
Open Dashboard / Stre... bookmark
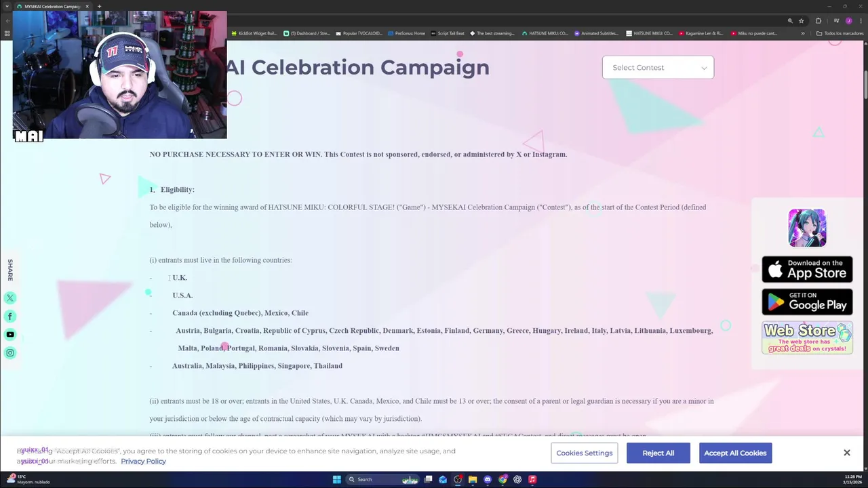click(307, 33)
